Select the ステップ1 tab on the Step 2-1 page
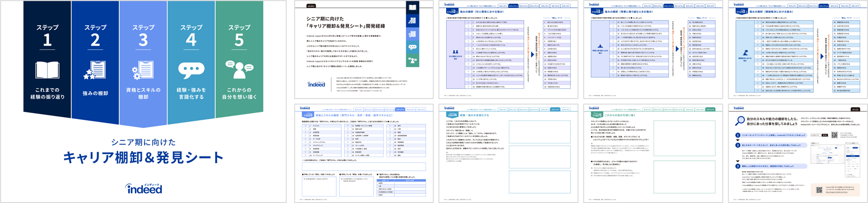The height and width of the screenshot is (203, 868). point(503,6)
